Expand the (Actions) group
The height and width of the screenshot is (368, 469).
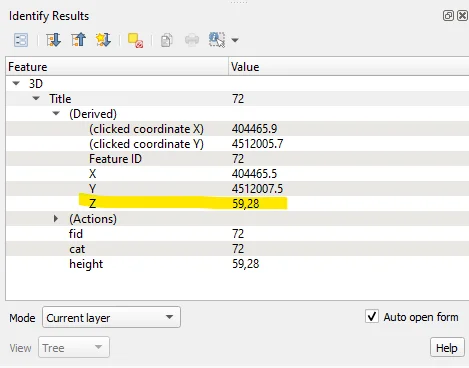pyautogui.click(x=56, y=219)
